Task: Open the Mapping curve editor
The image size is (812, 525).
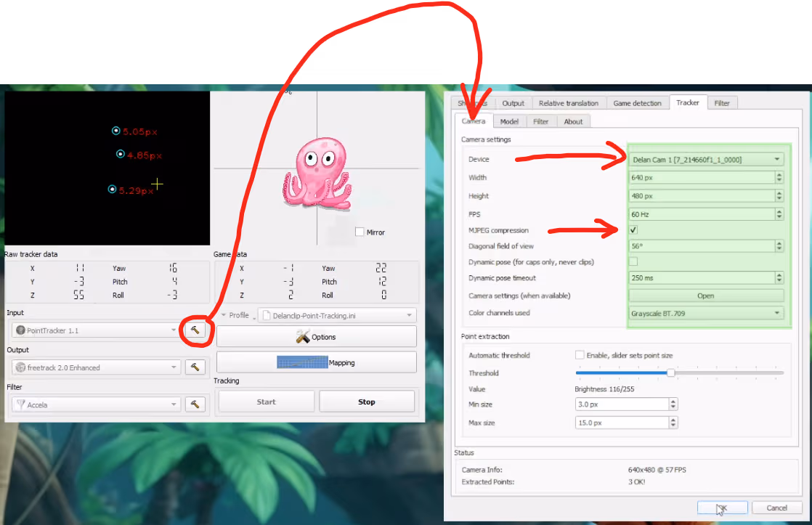Action: pyautogui.click(x=316, y=362)
